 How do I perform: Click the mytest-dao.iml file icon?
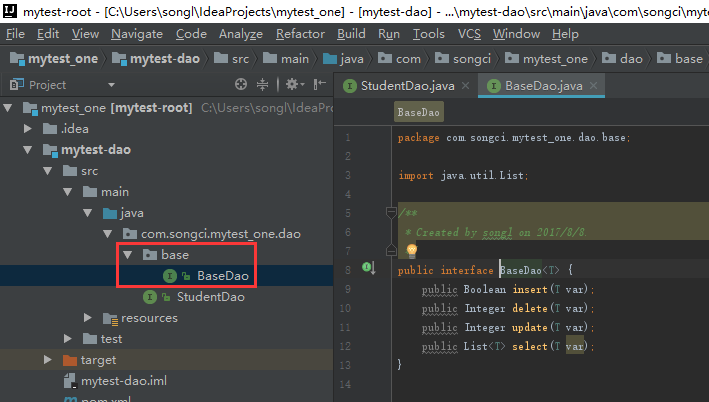pyautogui.click(x=70, y=381)
